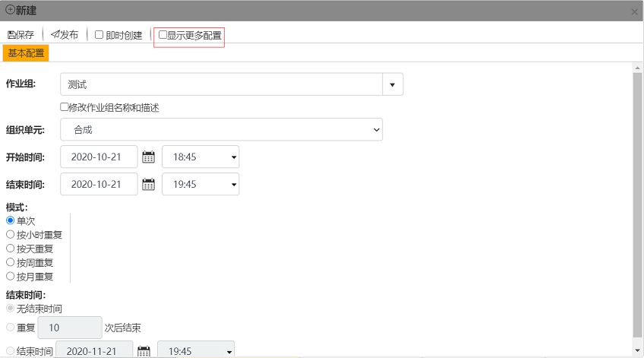
Task: Expand the 作业组 dropdown arrow
Action: [392, 84]
